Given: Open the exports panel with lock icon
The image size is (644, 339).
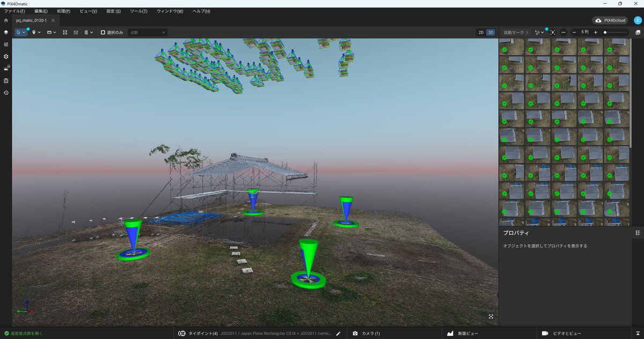Looking at the screenshot, I should (x=5, y=67).
